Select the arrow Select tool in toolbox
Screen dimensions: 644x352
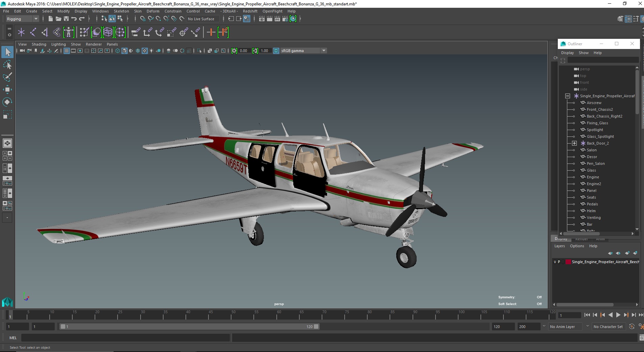click(7, 52)
